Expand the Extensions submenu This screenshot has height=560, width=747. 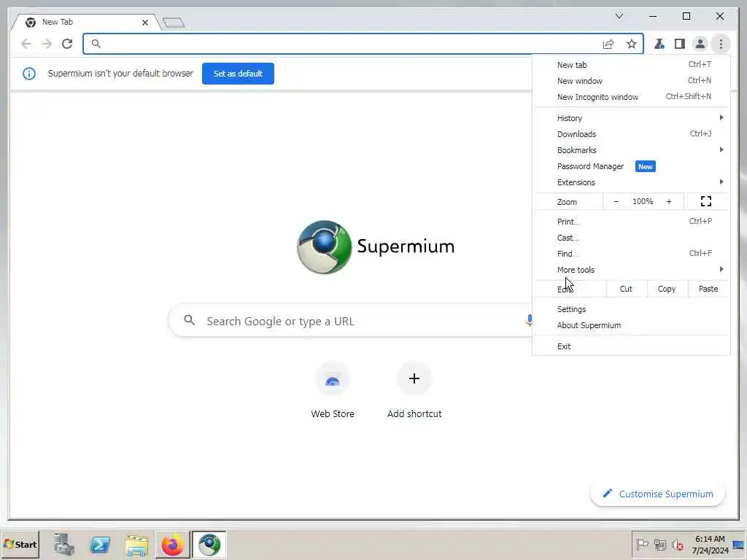pyautogui.click(x=632, y=182)
